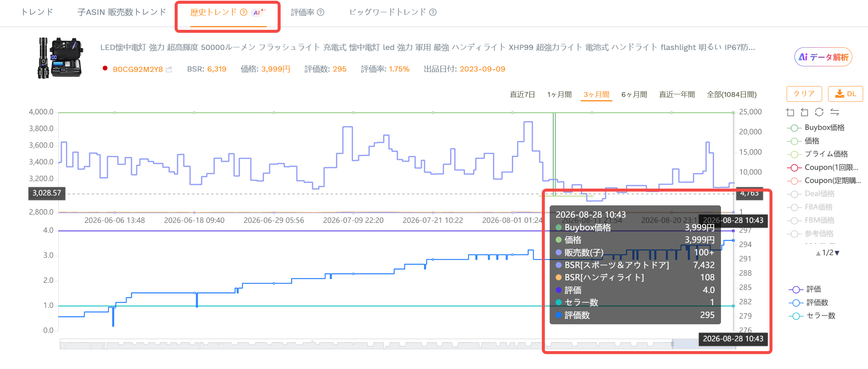Switch to 評価率 tab
Image resolution: width=868 pixels, height=369 pixels.
pyautogui.click(x=303, y=12)
